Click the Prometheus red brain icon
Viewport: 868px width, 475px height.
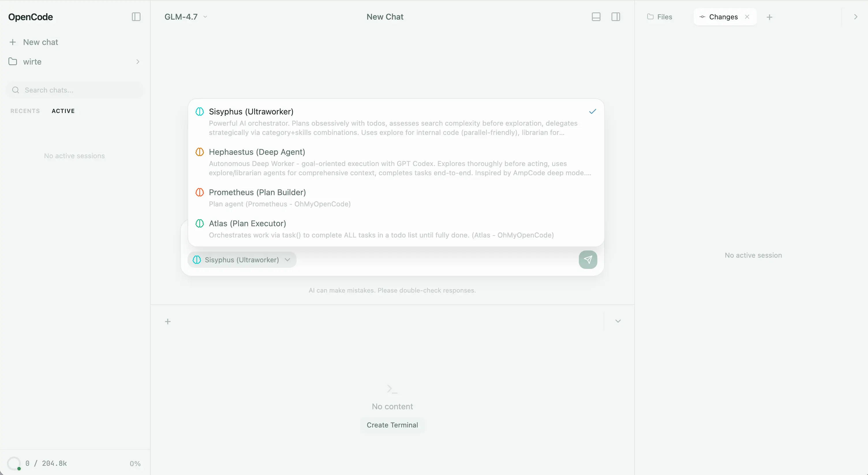(199, 192)
